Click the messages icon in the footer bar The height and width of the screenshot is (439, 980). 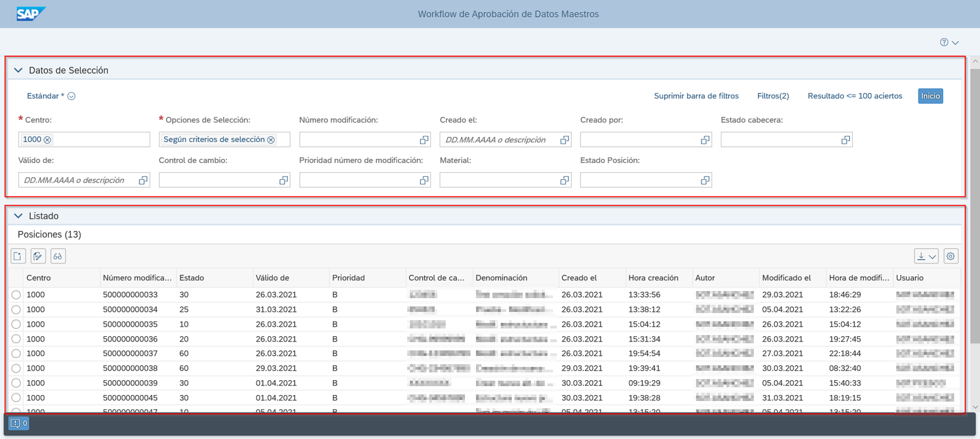click(x=19, y=423)
